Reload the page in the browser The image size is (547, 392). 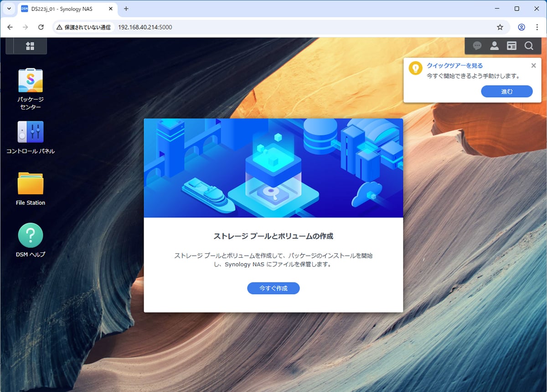41,27
